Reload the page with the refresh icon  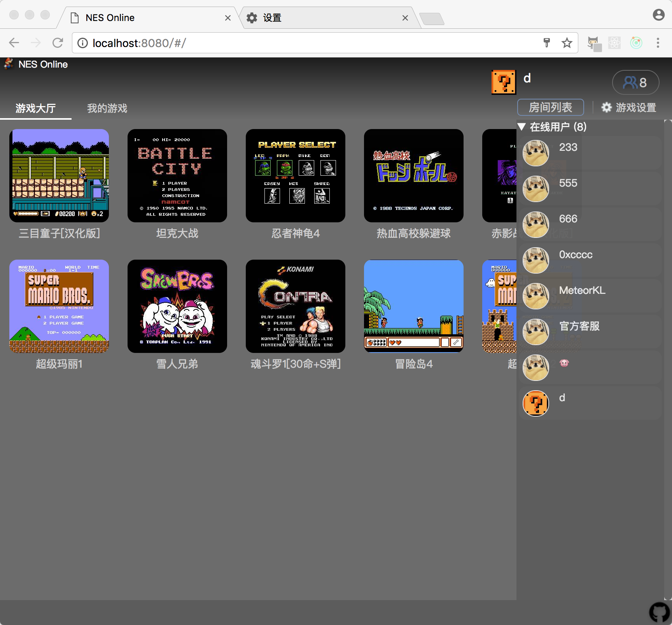(58, 43)
